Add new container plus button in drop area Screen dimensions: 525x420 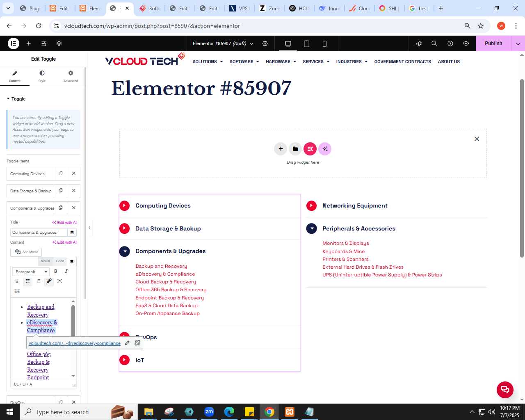(x=281, y=148)
